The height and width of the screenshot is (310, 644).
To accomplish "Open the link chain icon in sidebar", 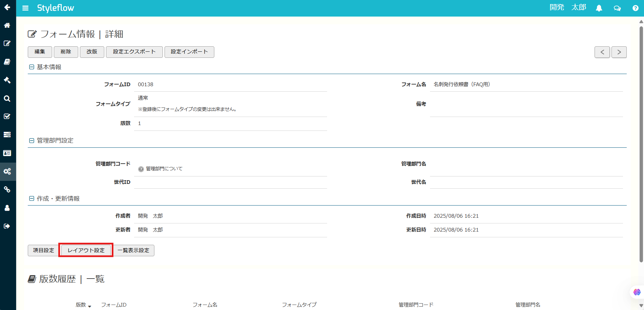I will [x=7, y=189].
